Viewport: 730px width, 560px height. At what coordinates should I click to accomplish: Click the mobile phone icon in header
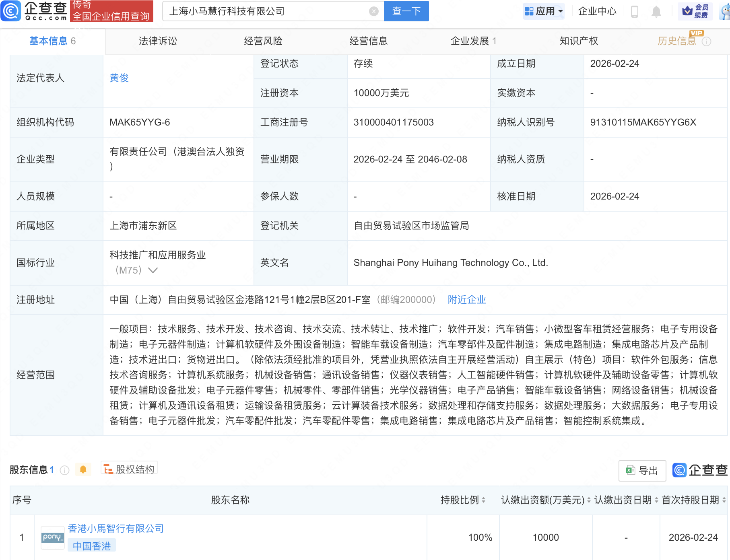pos(635,11)
